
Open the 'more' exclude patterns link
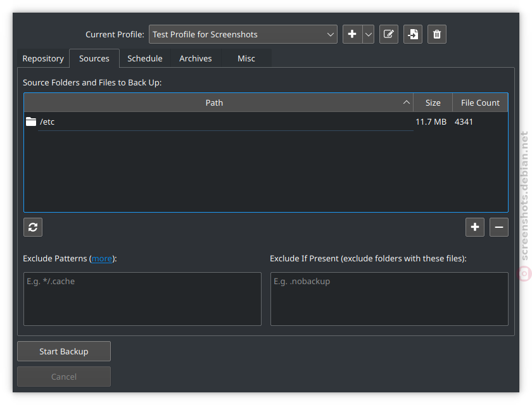[x=102, y=258]
